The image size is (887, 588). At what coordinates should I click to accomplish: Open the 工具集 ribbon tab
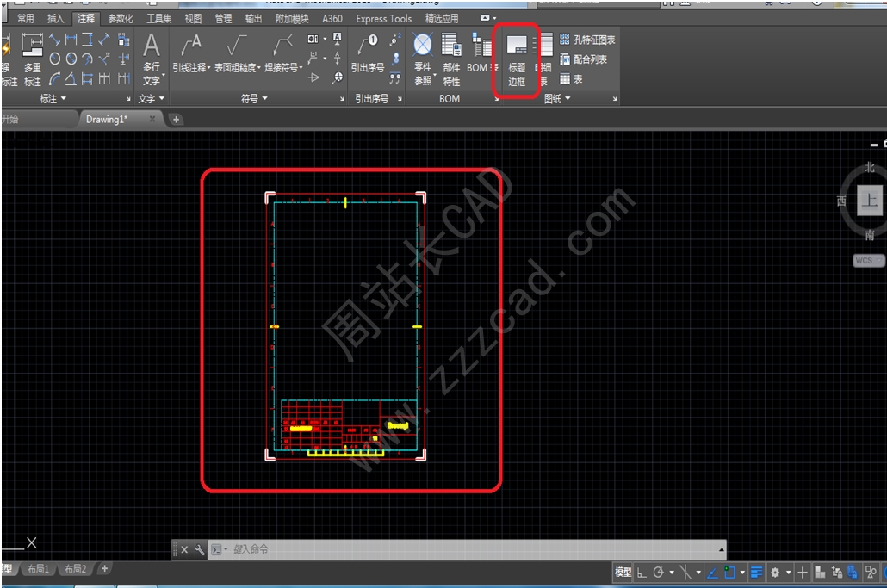pos(159,19)
